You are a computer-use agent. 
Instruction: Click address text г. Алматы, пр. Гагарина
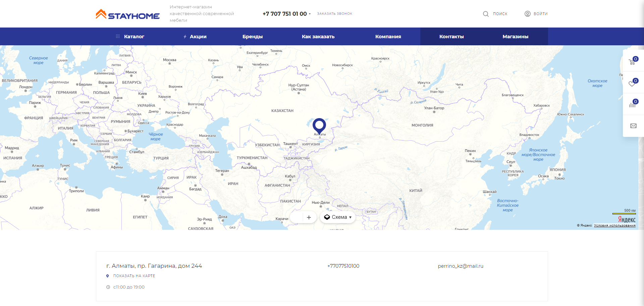[154, 266]
